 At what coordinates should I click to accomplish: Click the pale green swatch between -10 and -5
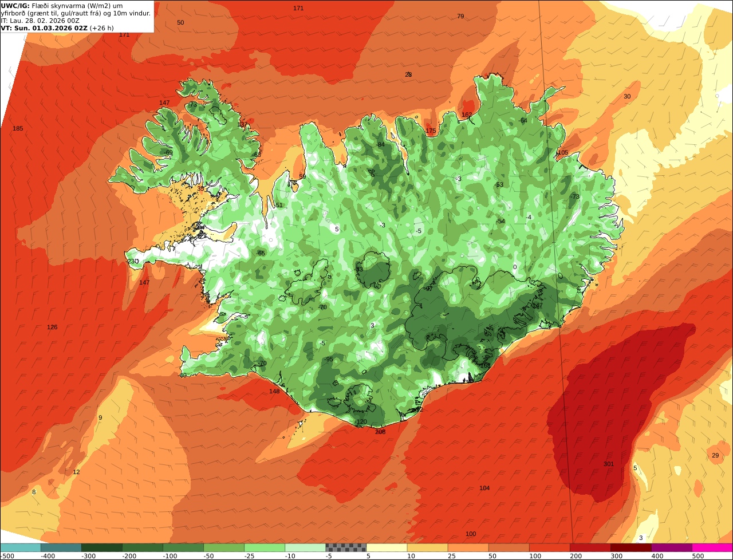[x=305, y=547]
